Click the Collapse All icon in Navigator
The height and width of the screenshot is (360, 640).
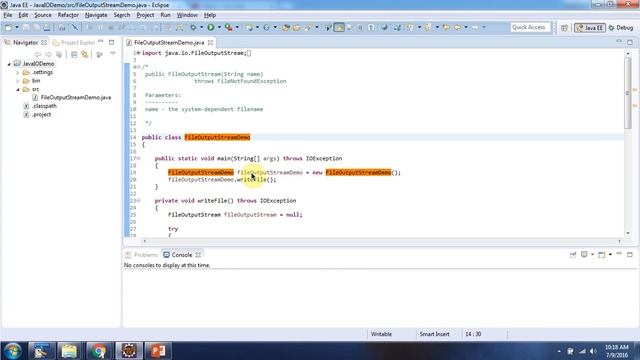(x=74, y=54)
